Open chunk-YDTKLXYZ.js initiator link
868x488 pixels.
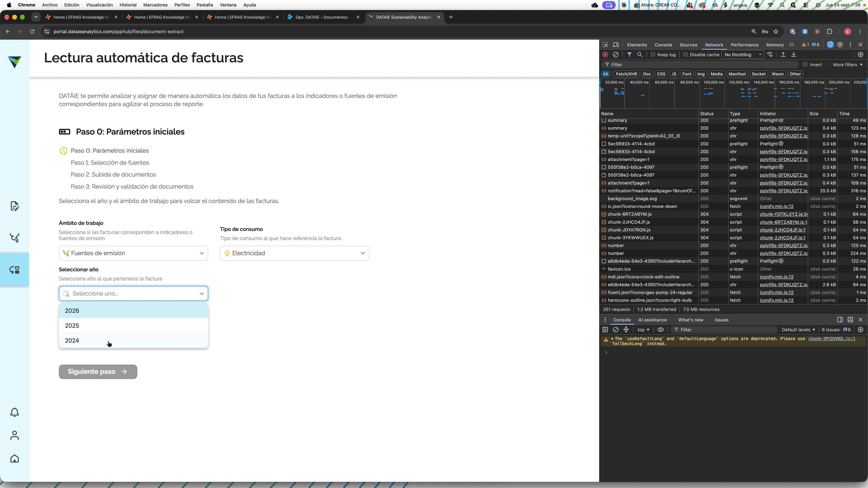pyautogui.click(x=784, y=214)
